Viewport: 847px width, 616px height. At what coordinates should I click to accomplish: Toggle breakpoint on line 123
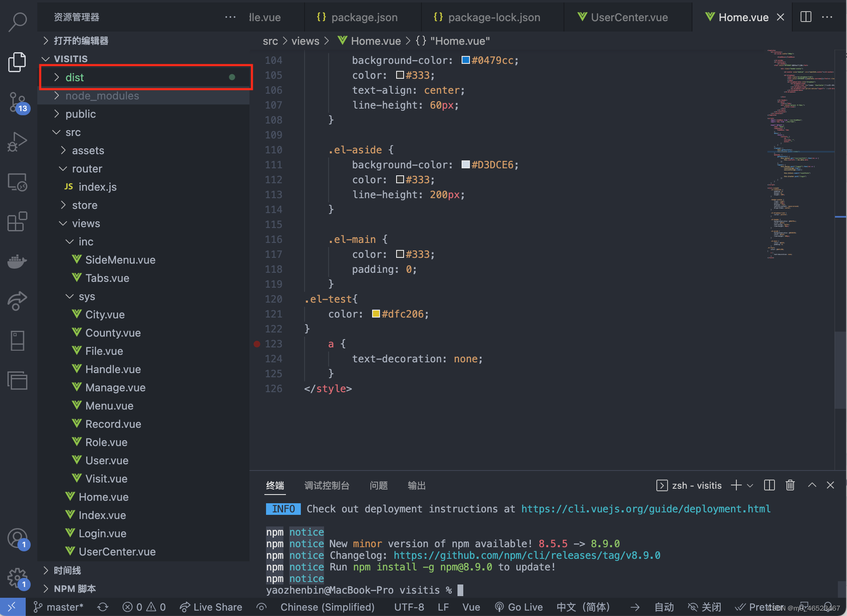[257, 344]
